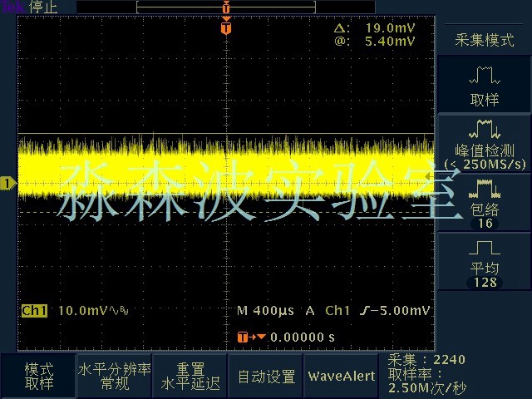
Task: Click the 停止 stop status indicator
Action: [x=43, y=7]
